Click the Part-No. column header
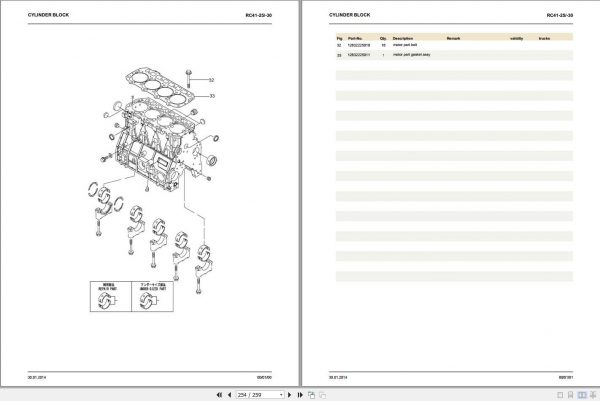Image resolution: width=600 pixels, height=401 pixels. click(355, 38)
